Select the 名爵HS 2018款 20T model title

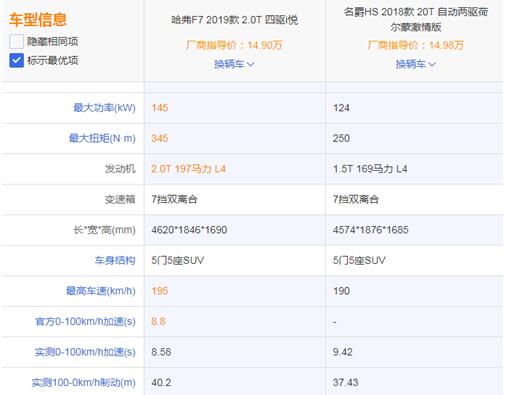point(416,19)
